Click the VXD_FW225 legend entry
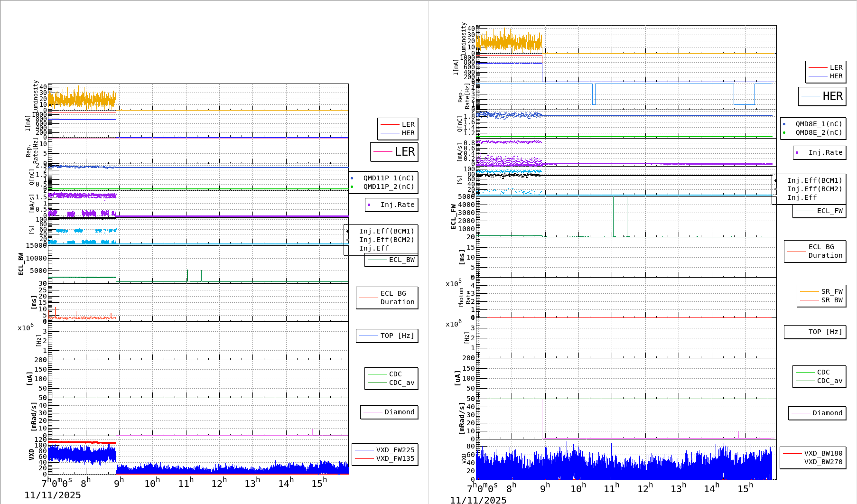Viewport: 857px width, 504px height. [x=395, y=450]
